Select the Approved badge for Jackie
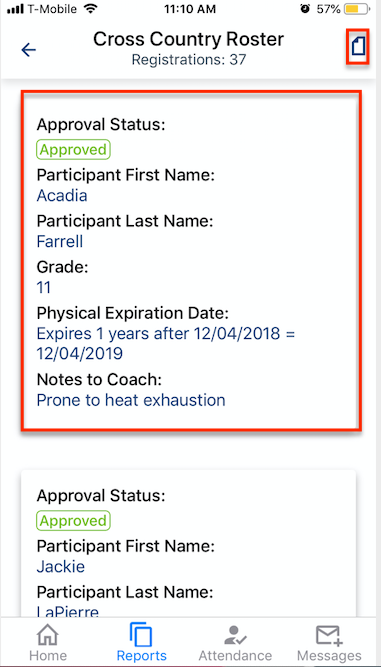 tap(74, 521)
